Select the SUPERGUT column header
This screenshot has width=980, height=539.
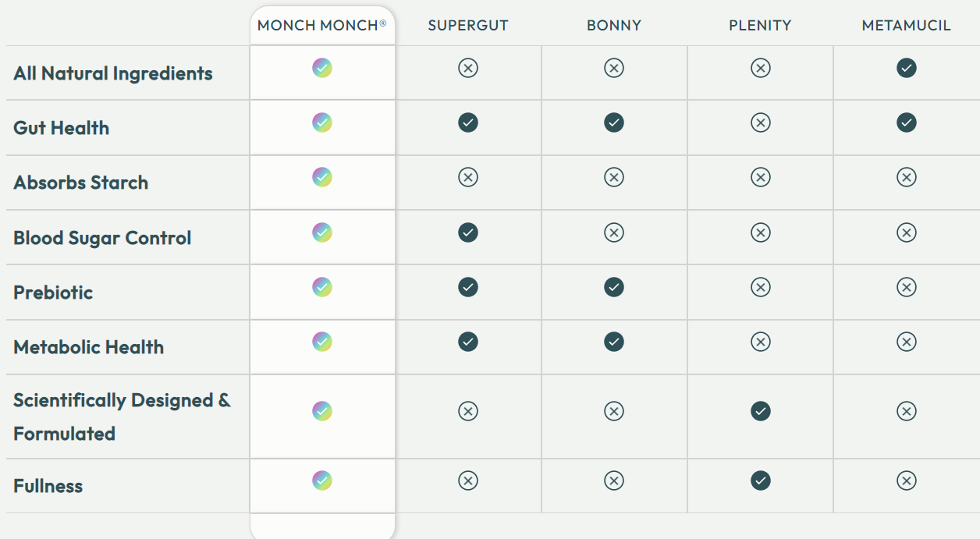click(468, 26)
